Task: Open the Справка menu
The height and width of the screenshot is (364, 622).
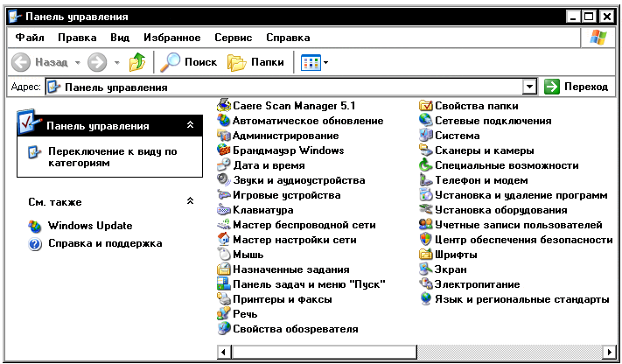Action: (288, 38)
